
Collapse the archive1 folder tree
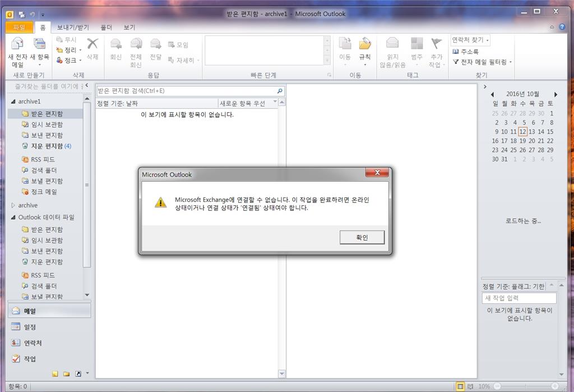click(x=13, y=101)
